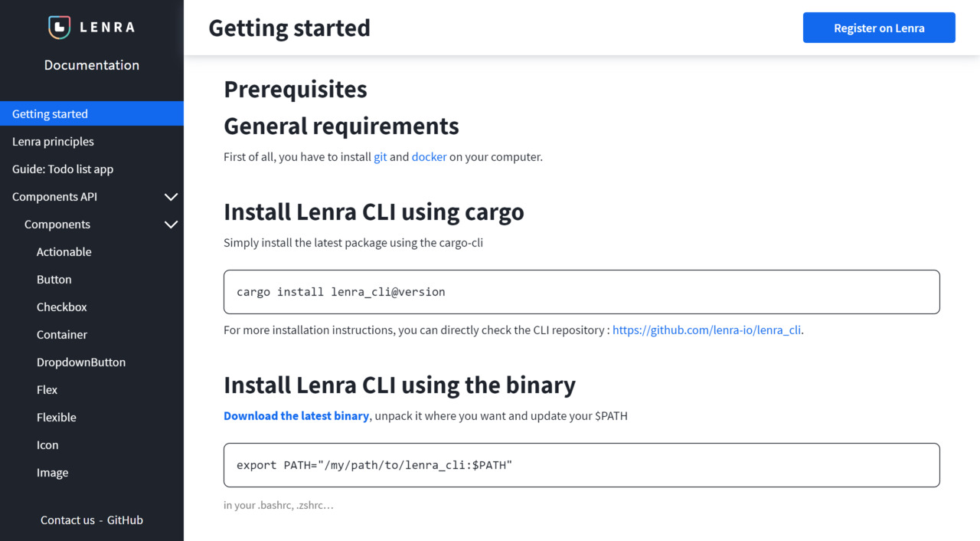Click Download the latest binary link

[296, 416]
